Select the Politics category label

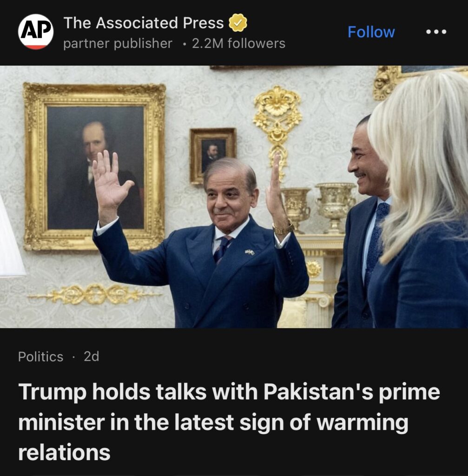[41, 357]
